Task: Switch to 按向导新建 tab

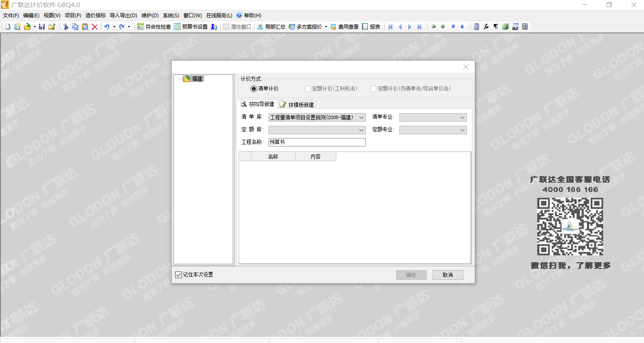Action: (257, 104)
